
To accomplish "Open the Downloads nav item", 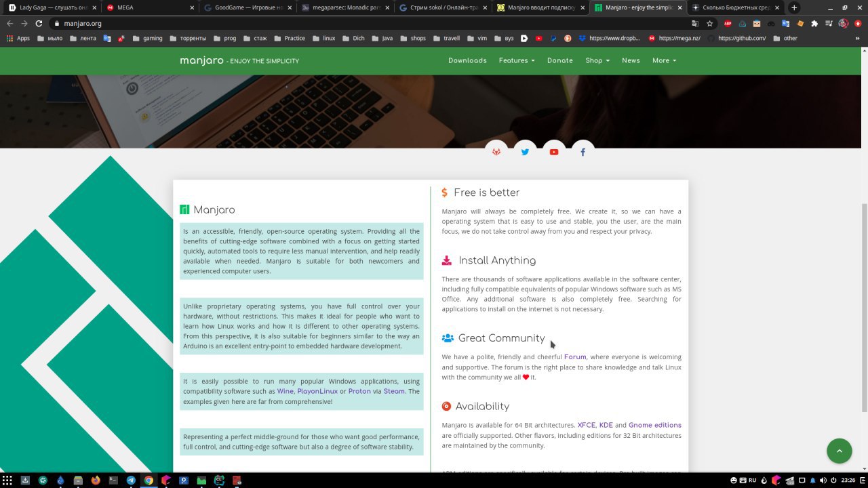I will click(467, 60).
